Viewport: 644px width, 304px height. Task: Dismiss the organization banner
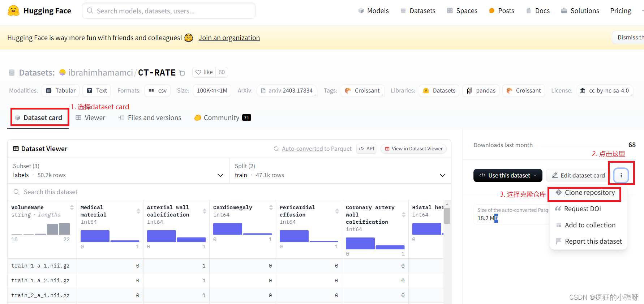(629, 37)
